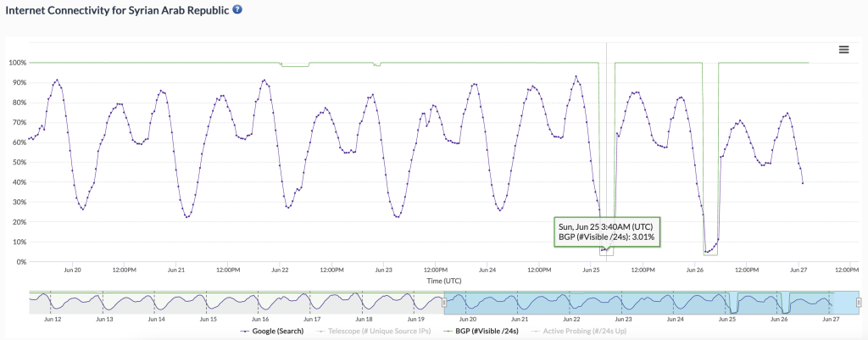Image resolution: width=868 pixels, height=340 pixels.
Task: Click the right navigator range handle
Action: [858, 302]
